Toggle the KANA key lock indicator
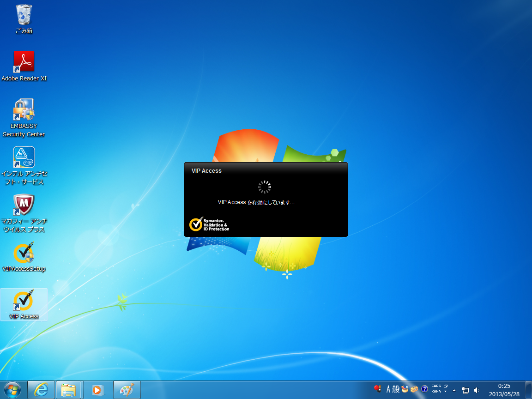The width and height of the screenshot is (532, 399). pos(436,392)
